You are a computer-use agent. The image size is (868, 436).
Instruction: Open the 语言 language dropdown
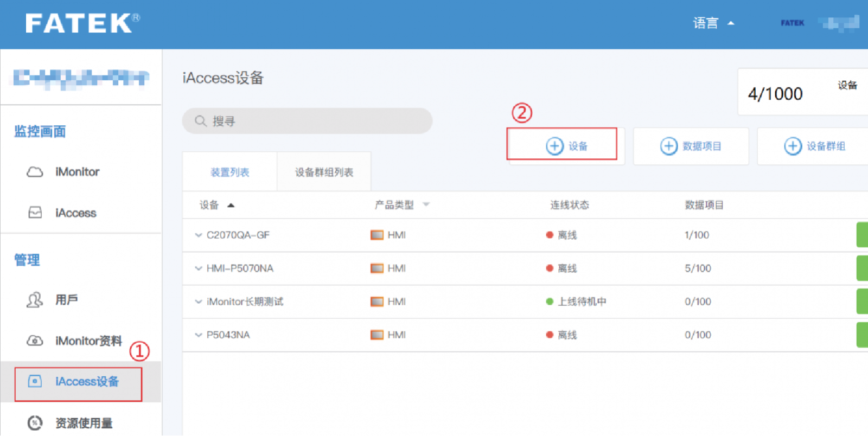click(x=713, y=23)
